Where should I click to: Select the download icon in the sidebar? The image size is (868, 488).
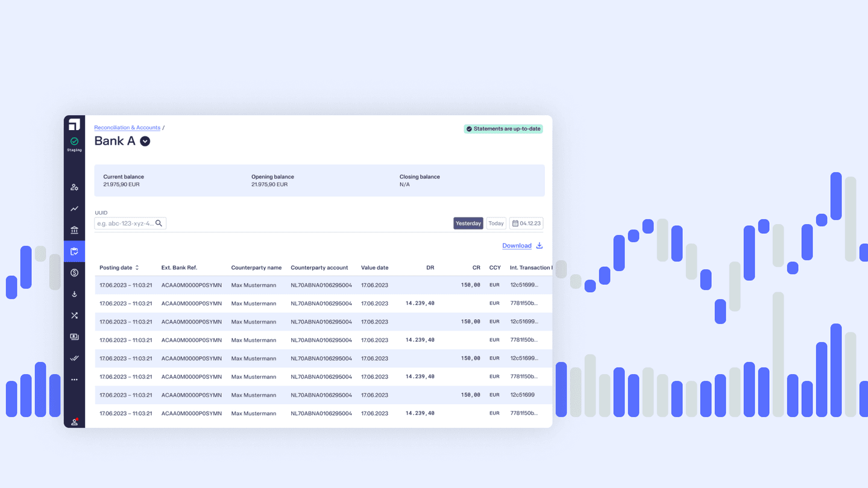(74, 294)
